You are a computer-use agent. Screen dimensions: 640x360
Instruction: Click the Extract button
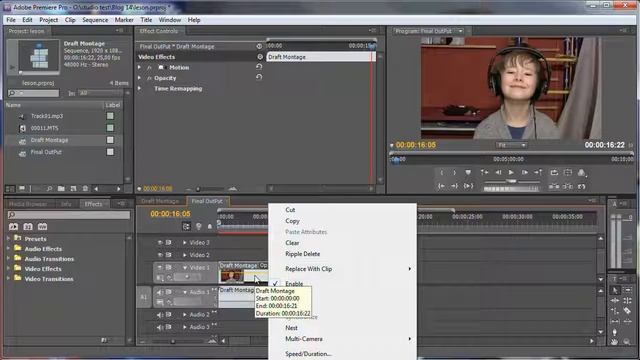click(568, 186)
